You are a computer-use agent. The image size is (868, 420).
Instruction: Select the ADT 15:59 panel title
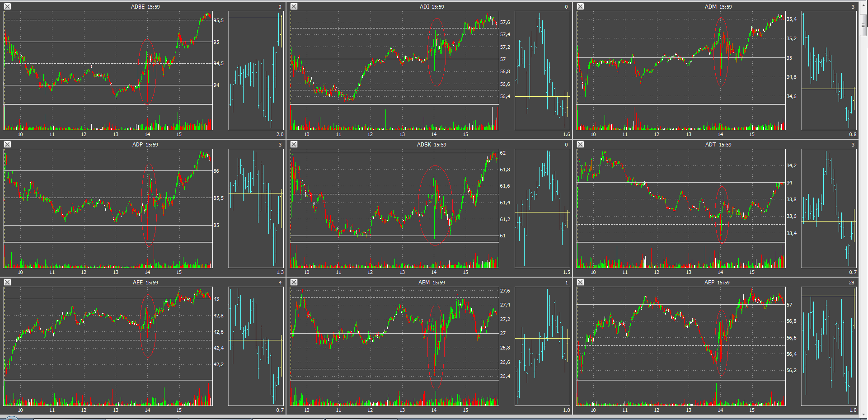point(718,145)
